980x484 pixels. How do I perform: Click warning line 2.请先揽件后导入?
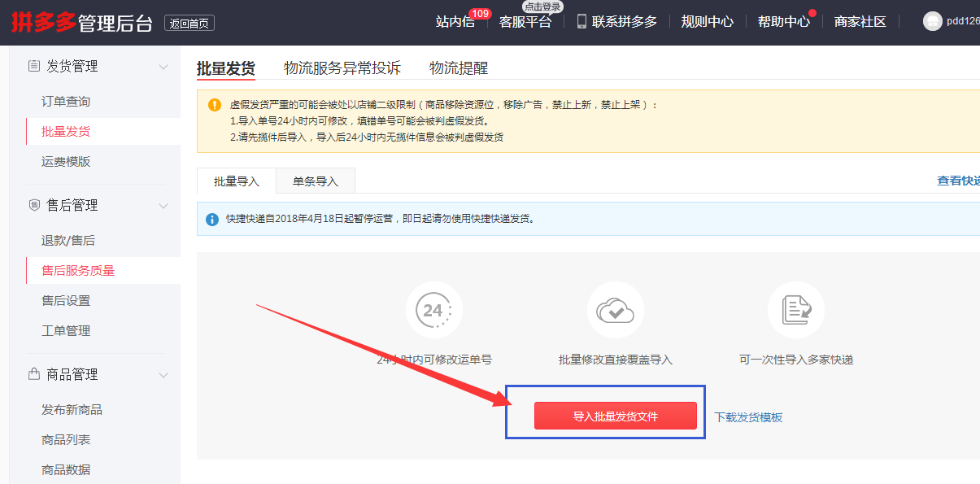point(367,137)
